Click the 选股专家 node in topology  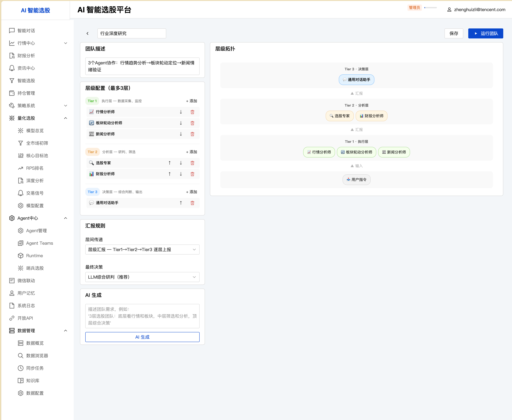[x=340, y=116]
